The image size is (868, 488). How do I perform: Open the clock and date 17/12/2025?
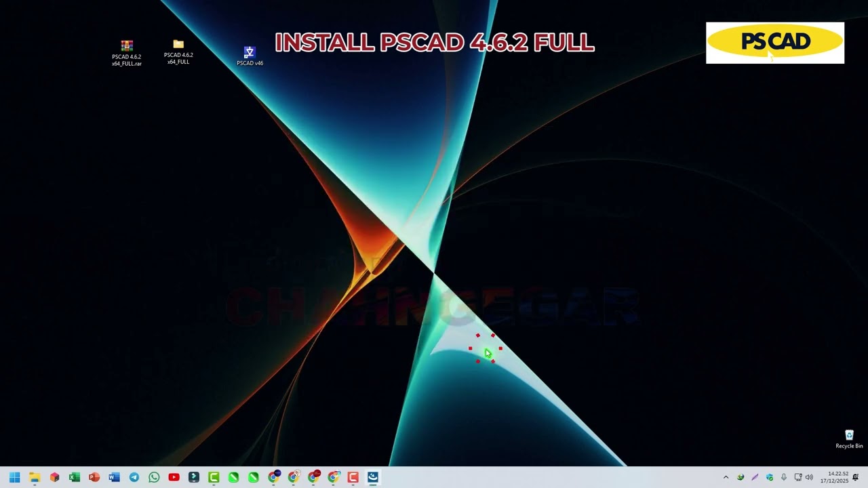834,477
